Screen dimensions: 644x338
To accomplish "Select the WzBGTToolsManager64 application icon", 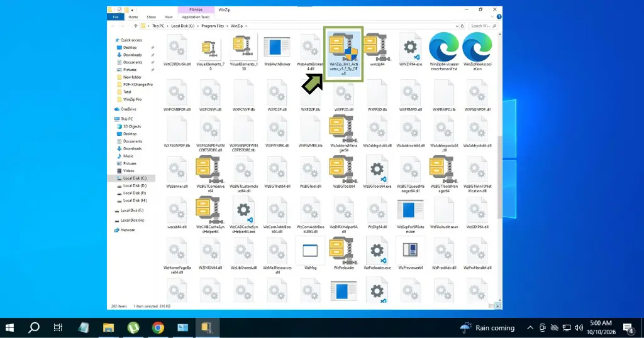I will tap(443, 170).
